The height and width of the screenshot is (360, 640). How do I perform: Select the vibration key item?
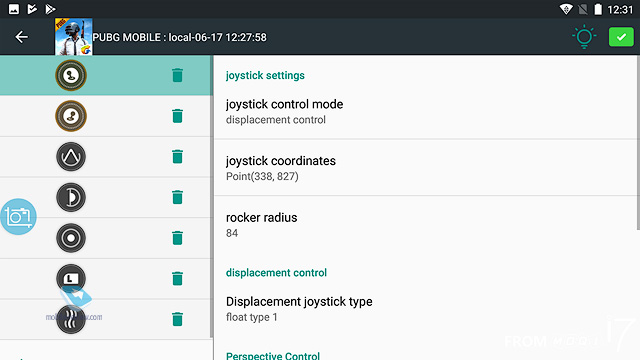(x=71, y=319)
